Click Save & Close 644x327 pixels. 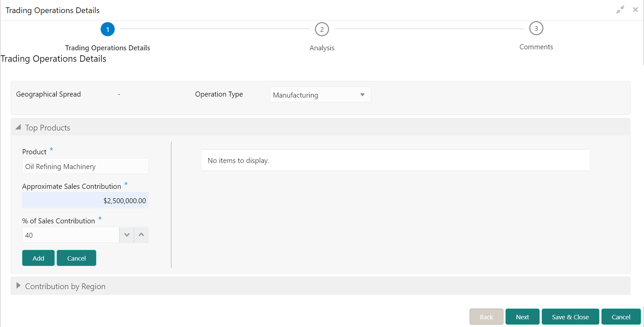tap(570, 317)
